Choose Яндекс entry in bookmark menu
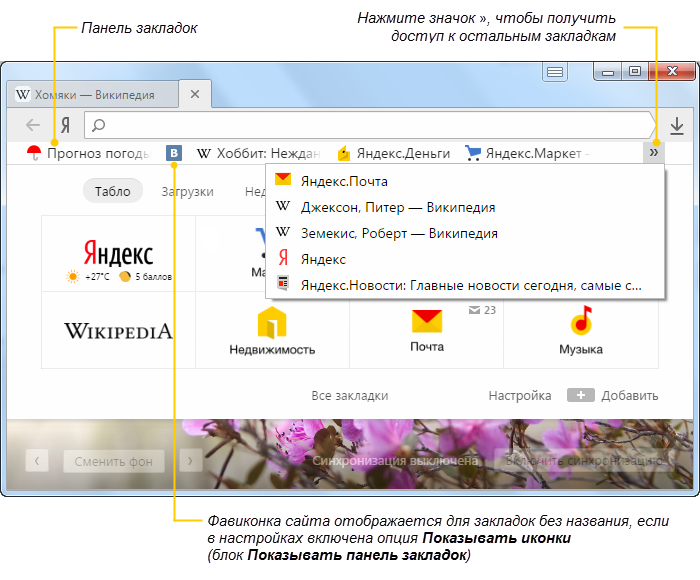 [x=465, y=259]
